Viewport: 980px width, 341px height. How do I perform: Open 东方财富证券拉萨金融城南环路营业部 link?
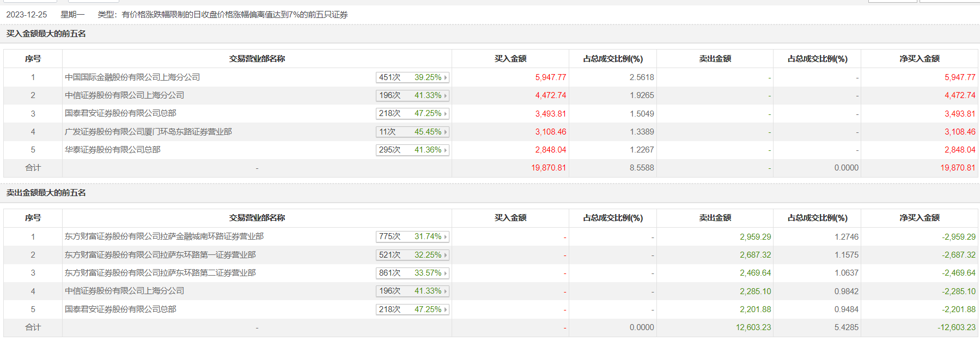(164, 236)
